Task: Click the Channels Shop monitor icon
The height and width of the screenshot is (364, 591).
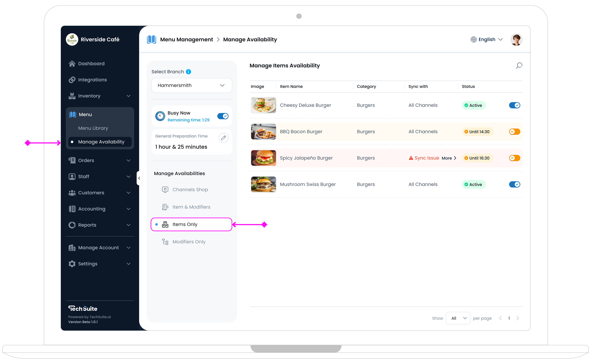Action: (165, 189)
